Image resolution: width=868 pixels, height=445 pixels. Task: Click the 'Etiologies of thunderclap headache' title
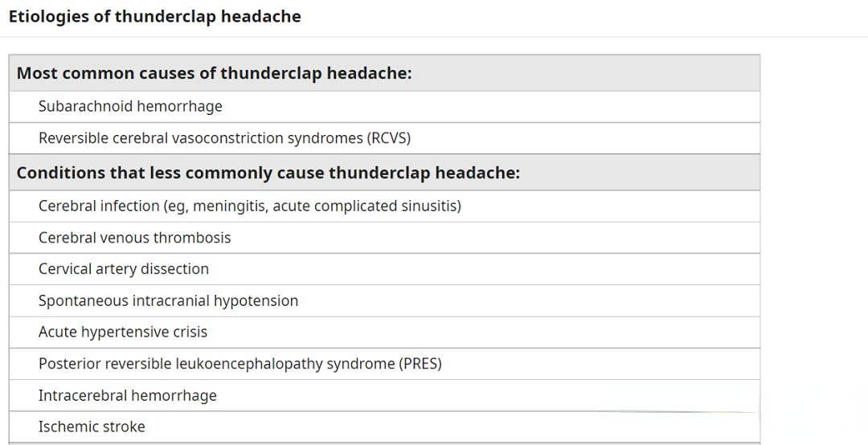coord(154,17)
